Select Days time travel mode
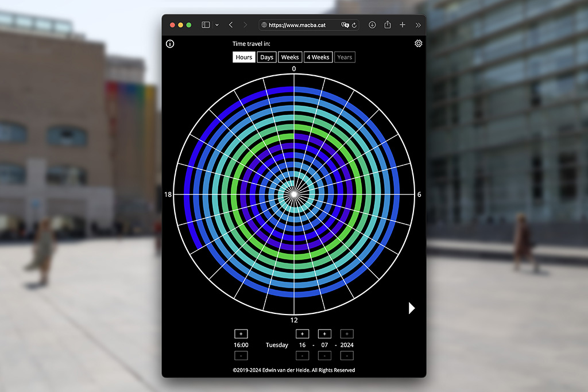 (x=266, y=57)
